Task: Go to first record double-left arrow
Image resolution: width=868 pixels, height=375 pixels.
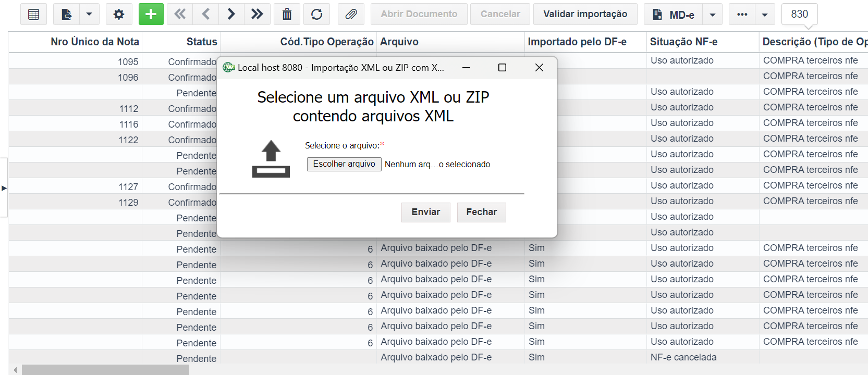Action: click(x=180, y=14)
